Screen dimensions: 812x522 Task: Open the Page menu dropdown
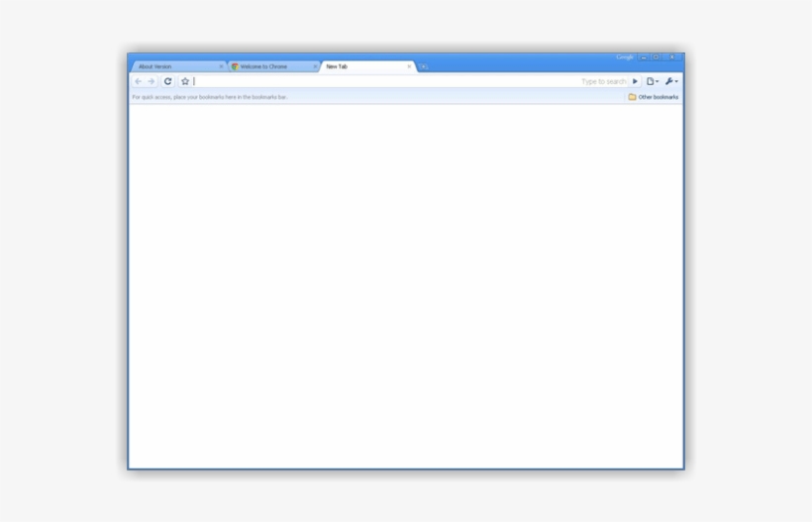(x=653, y=81)
